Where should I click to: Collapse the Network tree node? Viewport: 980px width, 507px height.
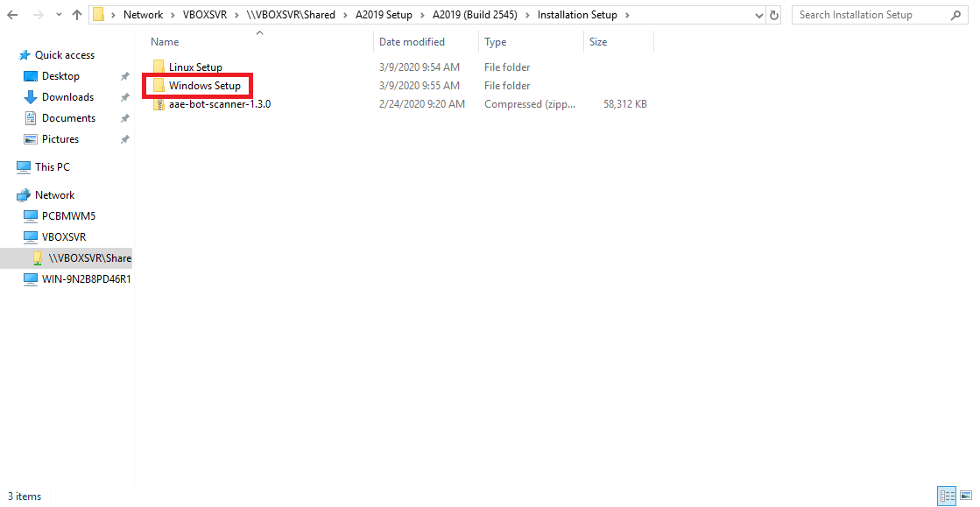pyautogui.click(x=10, y=195)
